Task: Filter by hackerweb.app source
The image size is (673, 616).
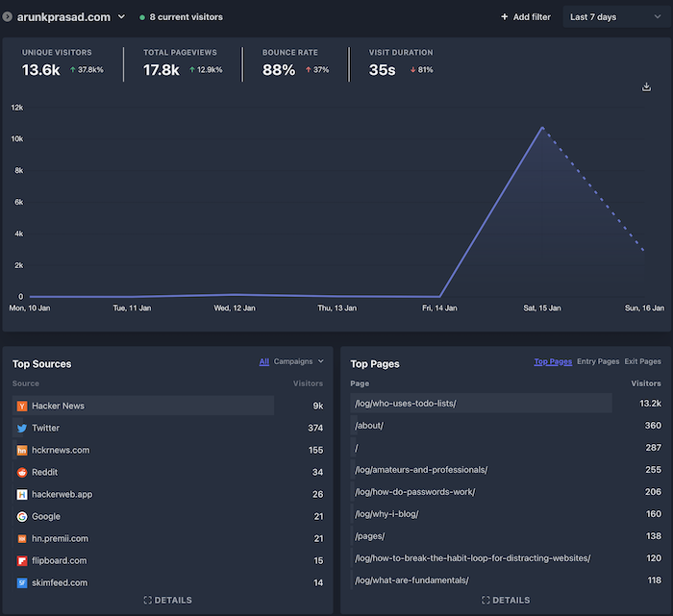Action: (62, 495)
